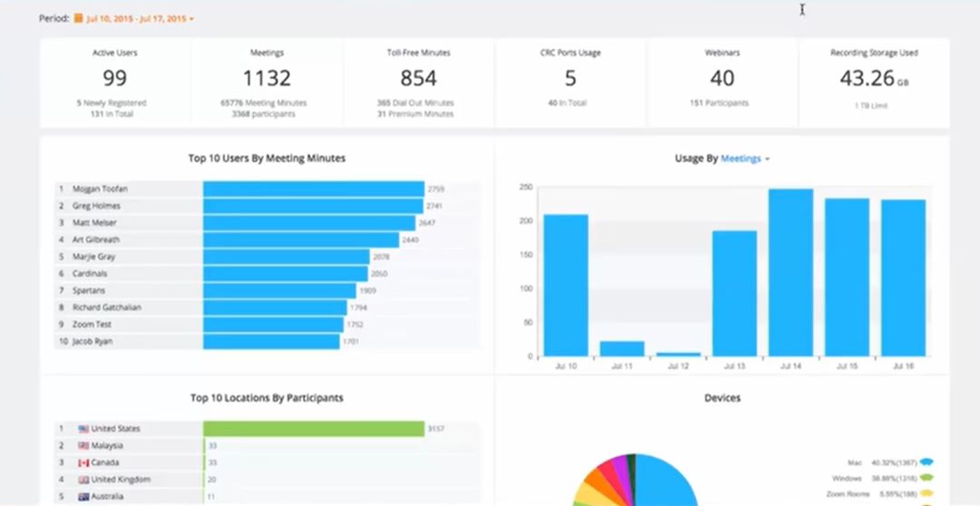The height and width of the screenshot is (506, 980).
Task: Click the blue Mac legend swatch
Action: click(x=926, y=462)
